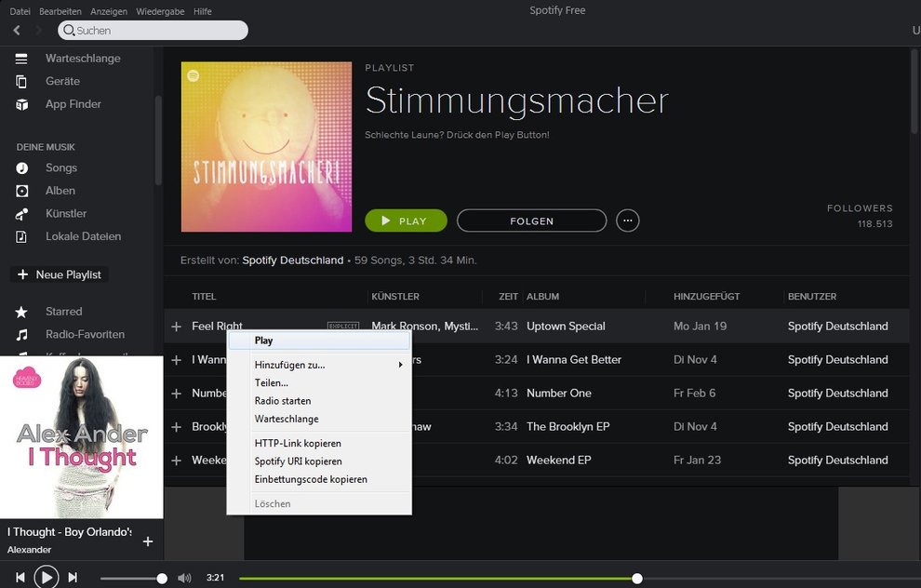Open Alben via the album disc icon
Screen dimensions: 921x588
pos(21,191)
